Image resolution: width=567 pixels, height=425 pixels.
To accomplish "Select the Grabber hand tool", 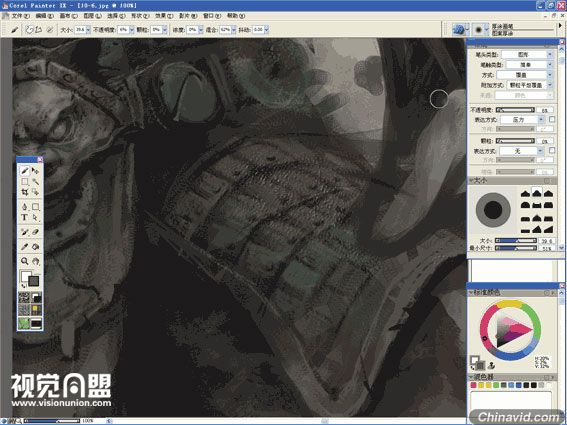I will click(x=35, y=261).
